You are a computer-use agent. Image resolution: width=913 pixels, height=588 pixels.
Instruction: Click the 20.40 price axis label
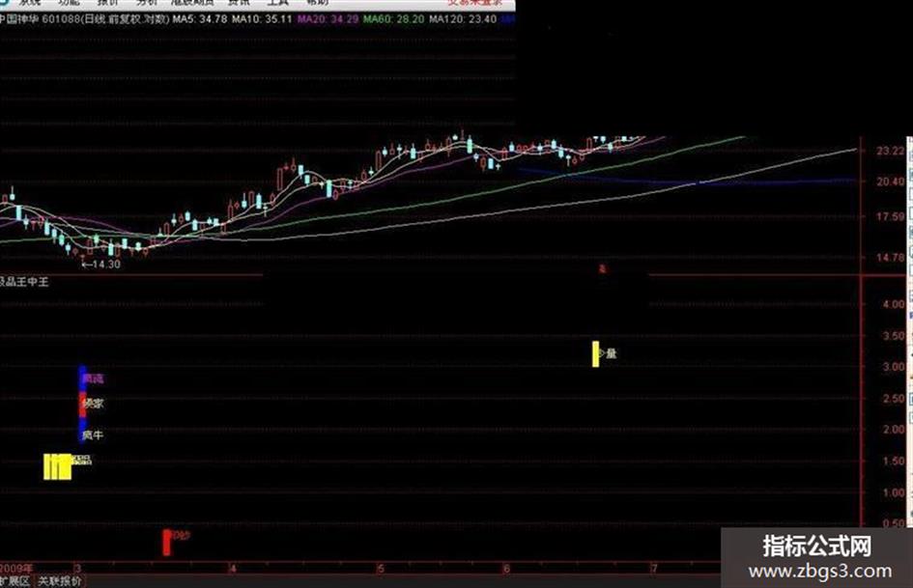[891, 182]
